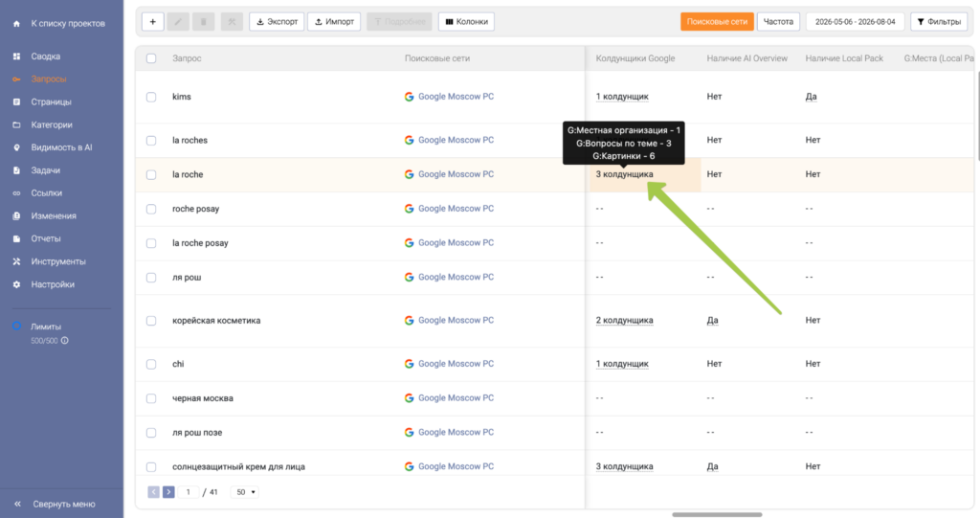Click the Подробнее button

pyautogui.click(x=399, y=22)
